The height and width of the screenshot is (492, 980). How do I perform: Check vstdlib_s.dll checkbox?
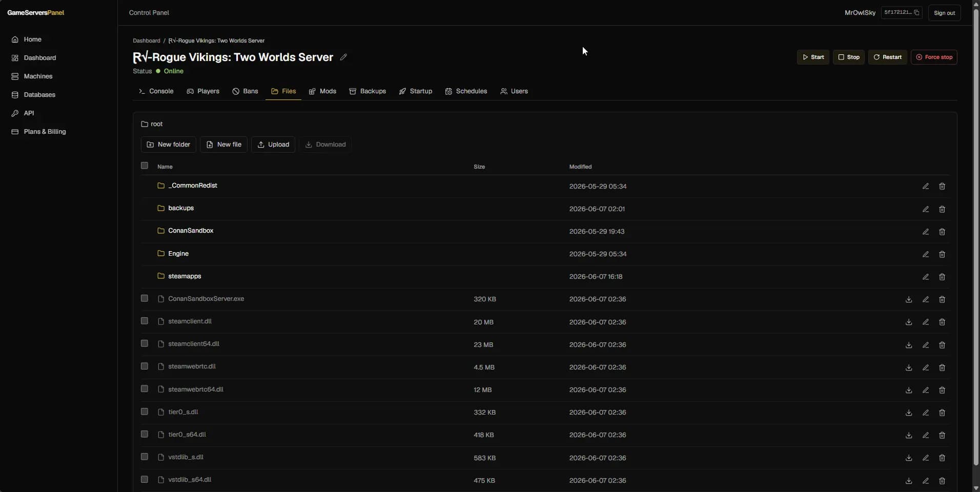[x=145, y=457]
